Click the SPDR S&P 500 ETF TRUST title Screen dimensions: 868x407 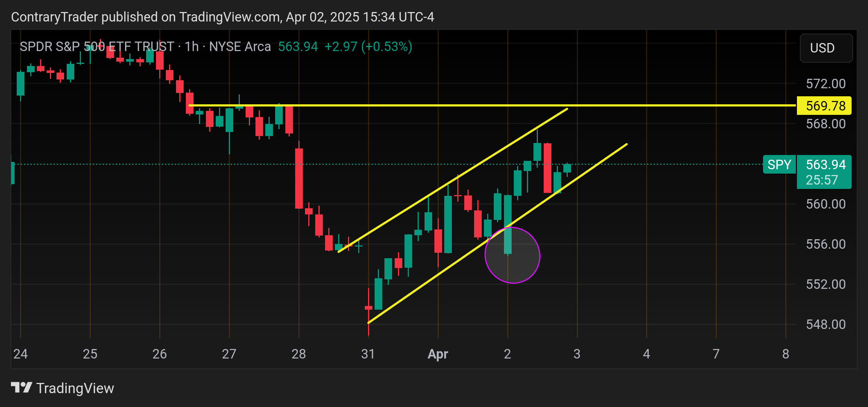tap(97, 47)
